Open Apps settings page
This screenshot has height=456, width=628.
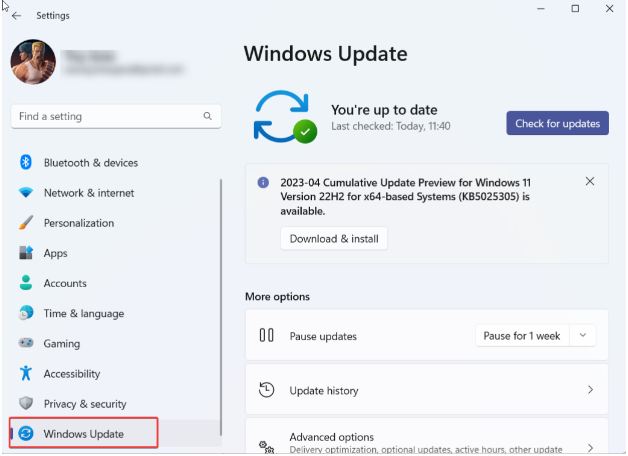click(x=56, y=253)
